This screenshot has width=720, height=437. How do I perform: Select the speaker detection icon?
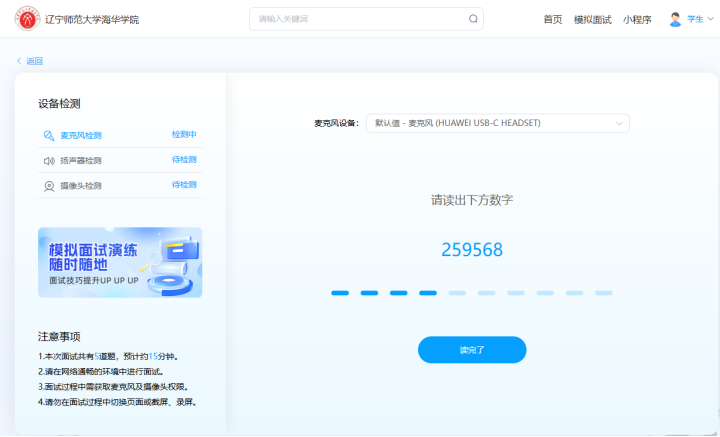[48, 160]
